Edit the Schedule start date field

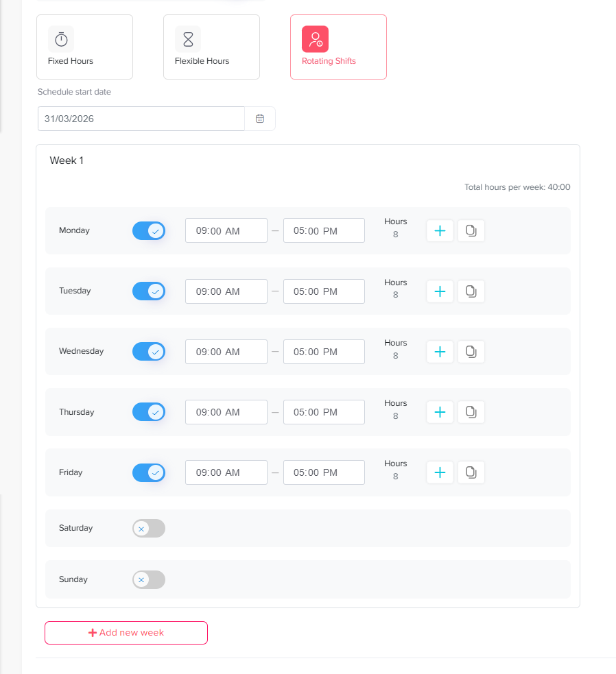(141, 119)
